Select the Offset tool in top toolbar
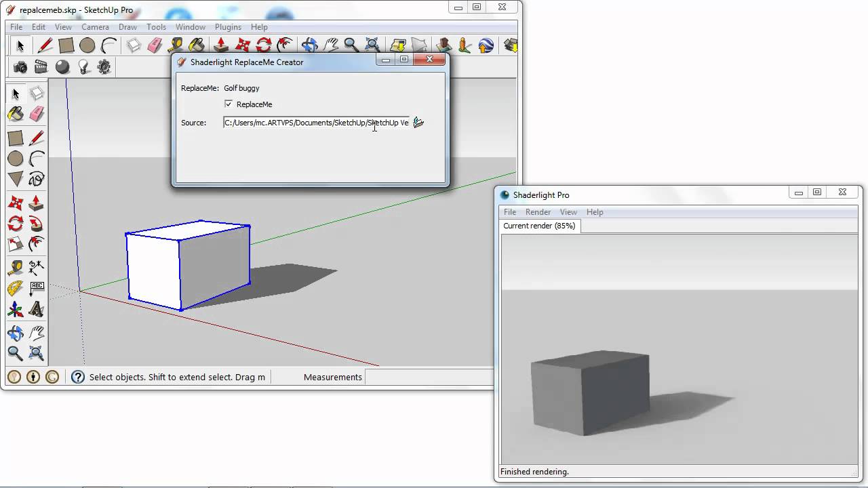Viewport: 868px width, 488px height. pyautogui.click(x=285, y=45)
